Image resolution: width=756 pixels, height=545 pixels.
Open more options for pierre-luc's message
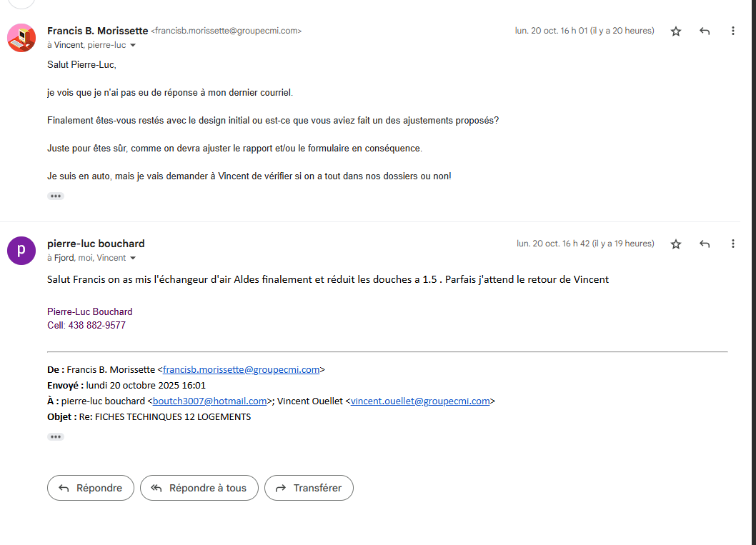point(733,244)
